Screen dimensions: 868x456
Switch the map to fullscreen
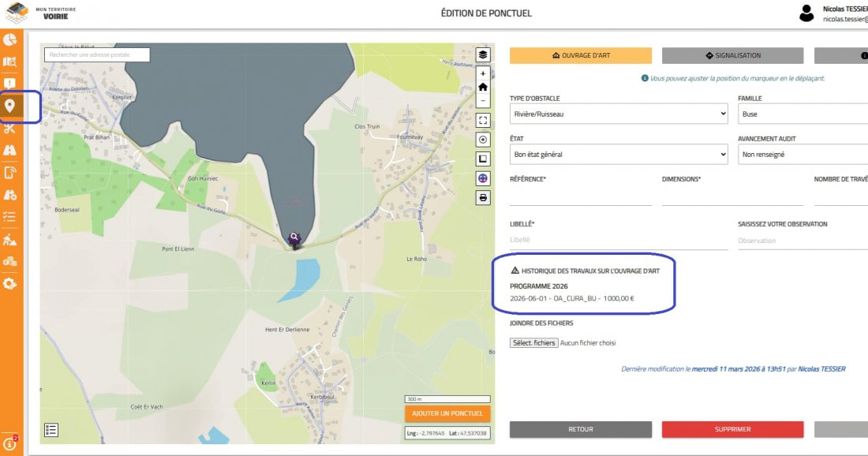(x=483, y=120)
